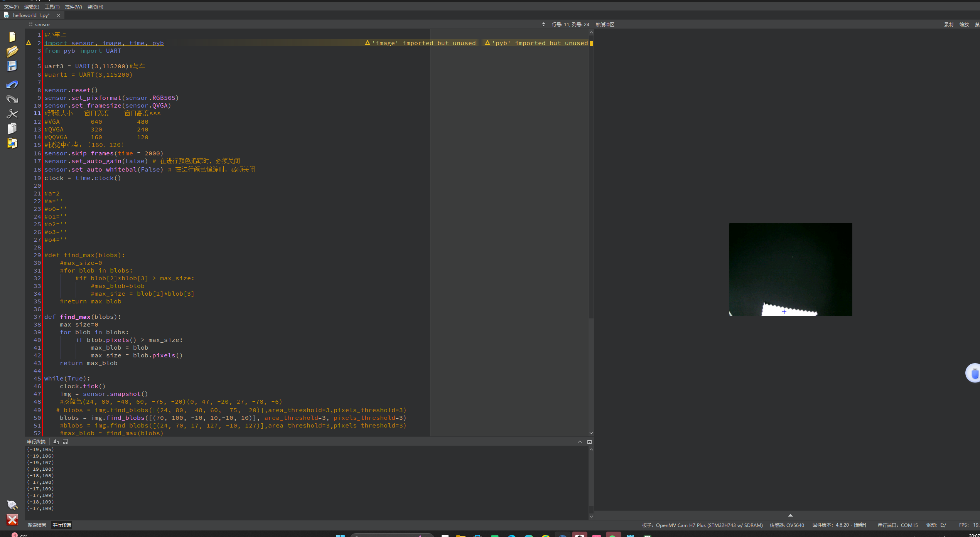
Task: Open File Explorer from the taskbar
Action: coord(460,535)
